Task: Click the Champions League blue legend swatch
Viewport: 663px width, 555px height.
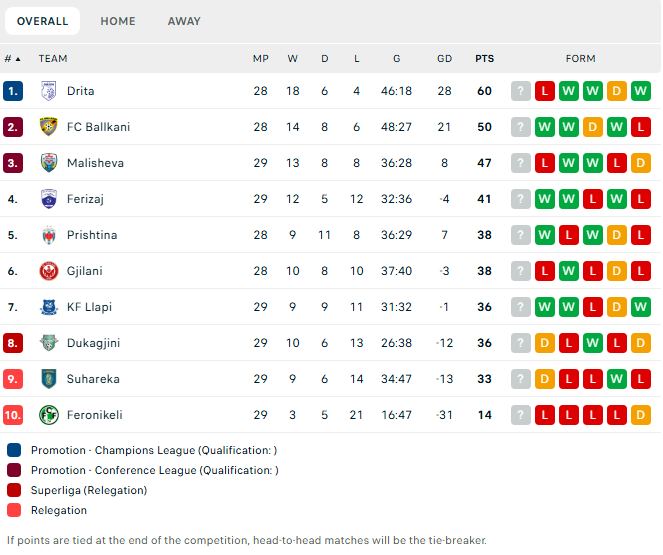Action: point(14,450)
